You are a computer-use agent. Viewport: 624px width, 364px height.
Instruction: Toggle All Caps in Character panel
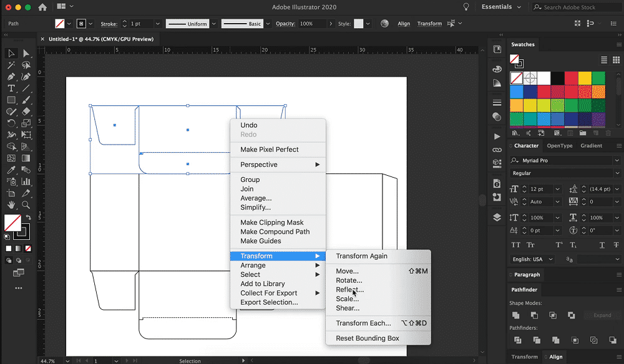(x=516, y=245)
